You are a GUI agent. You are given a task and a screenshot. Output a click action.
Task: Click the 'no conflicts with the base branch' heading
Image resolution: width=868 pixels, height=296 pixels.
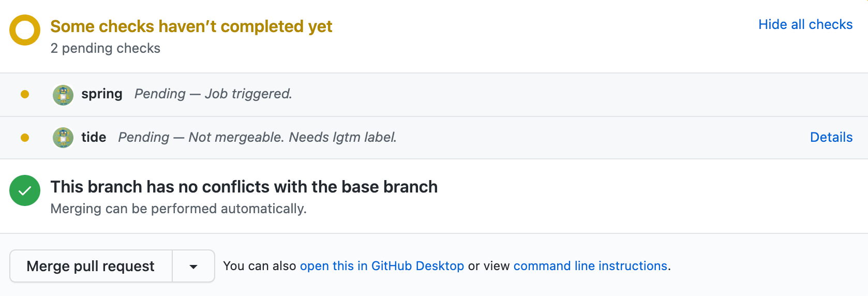pyautogui.click(x=244, y=187)
